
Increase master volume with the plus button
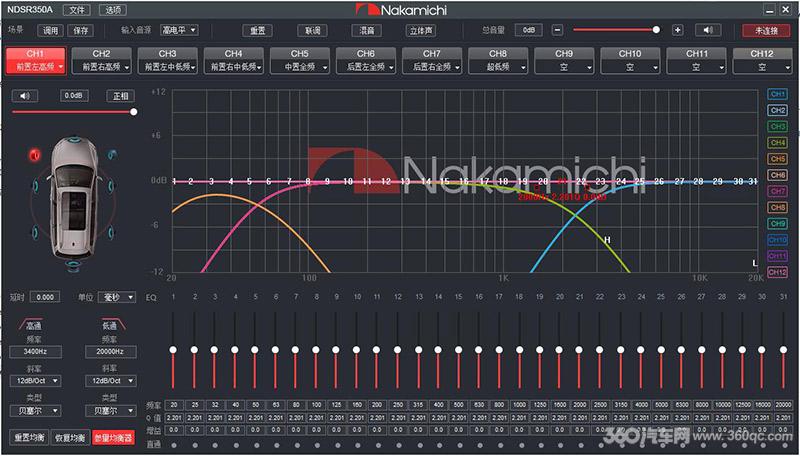678,30
